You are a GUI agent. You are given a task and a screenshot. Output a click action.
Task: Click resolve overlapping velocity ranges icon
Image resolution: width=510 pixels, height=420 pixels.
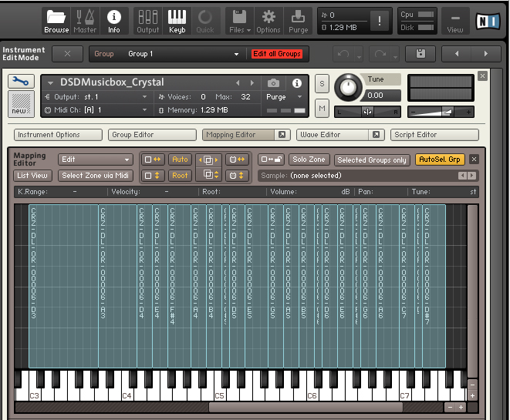coord(208,176)
